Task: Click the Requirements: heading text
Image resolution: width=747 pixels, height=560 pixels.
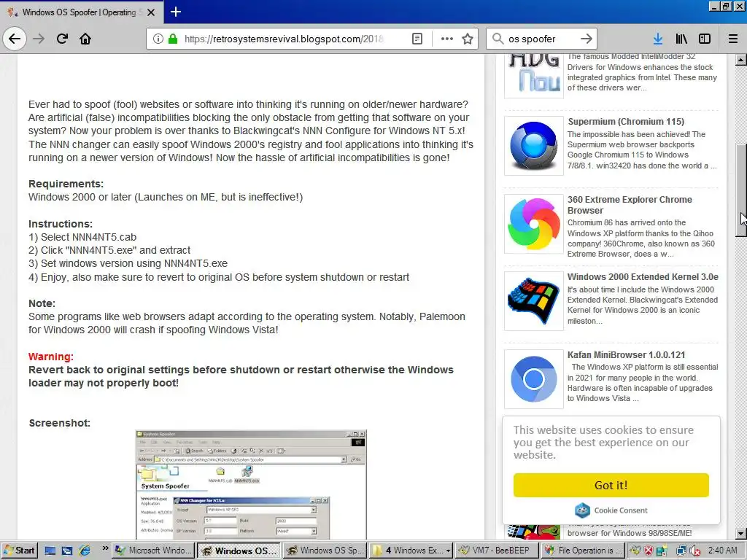Action: [66, 184]
